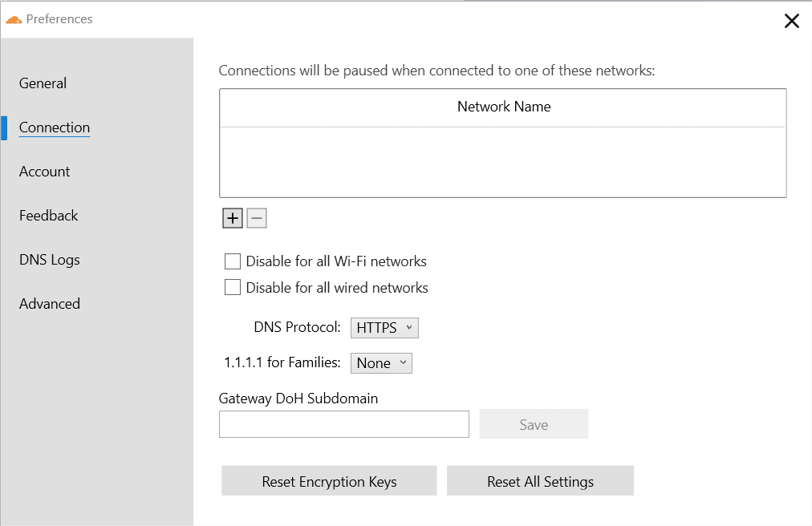Open the General preferences tab
The image size is (812, 526).
(43, 83)
